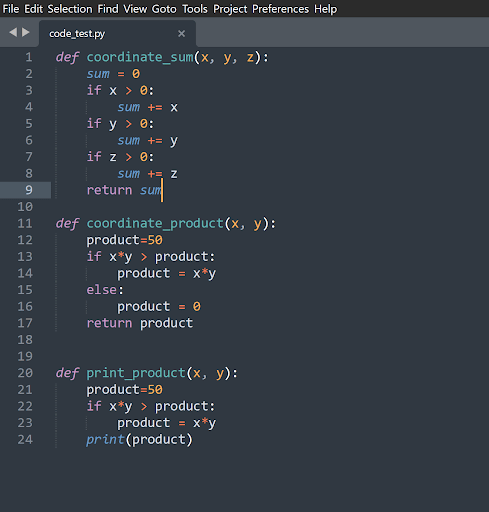Click the coordinate_sum function name
This screenshot has width=489, height=512.
[x=140, y=57]
